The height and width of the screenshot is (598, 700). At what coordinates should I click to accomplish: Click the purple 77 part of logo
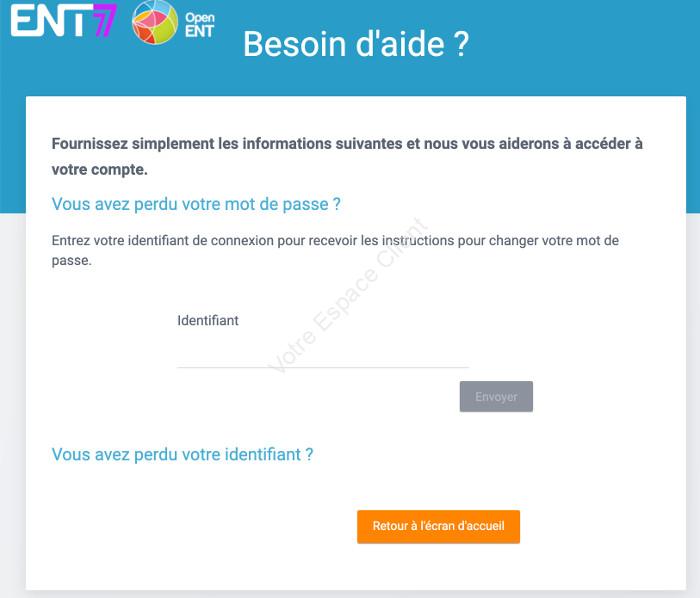click(105, 21)
